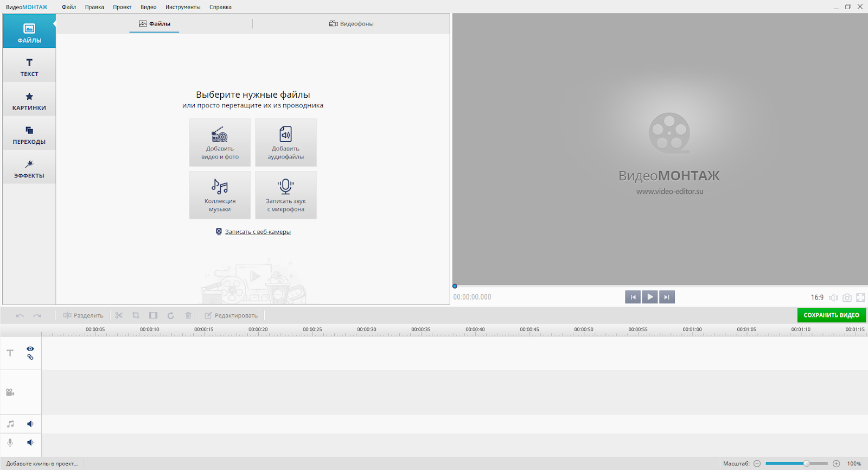This screenshot has height=470, width=868.
Task: Click the text track T icon
Action: click(x=10, y=353)
